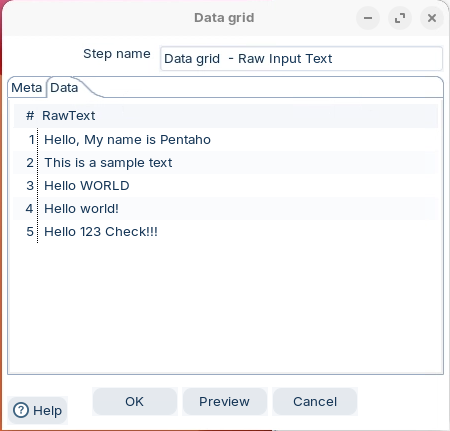Minimize the Data grid dialog
The width and height of the screenshot is (450, 431).
point(368,18)
